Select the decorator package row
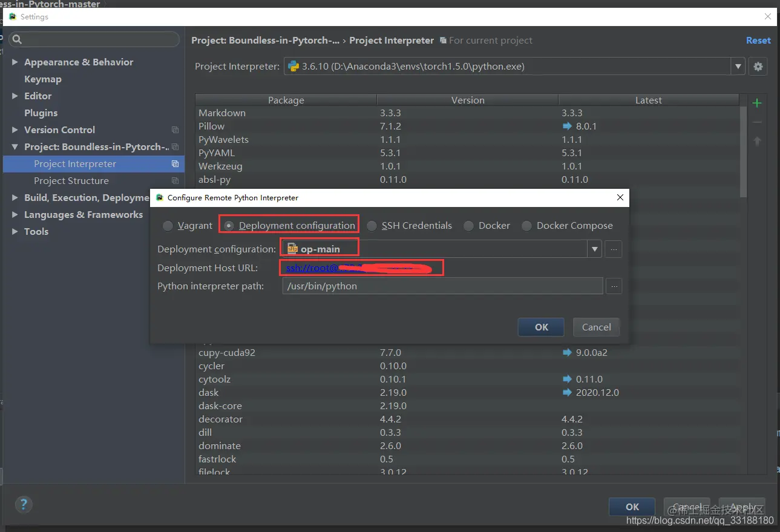 tap(467, 419)
